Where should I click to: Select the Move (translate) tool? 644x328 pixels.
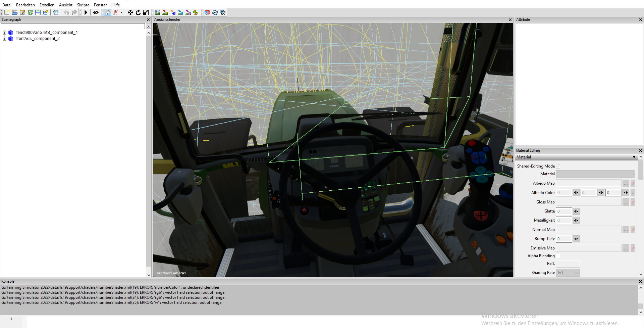(130, 12)
